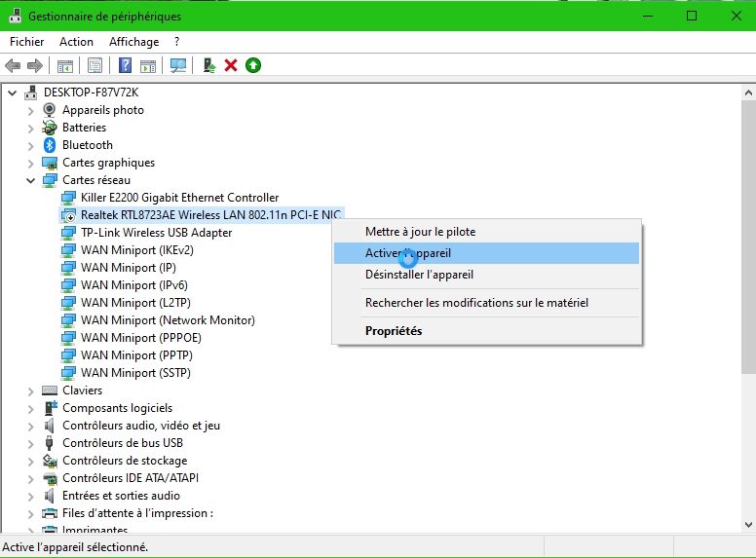Image resolution: width=756 pixels, height=558 pixels.
Task: Expand the Batteries category
Action: [x=31, y=129]
